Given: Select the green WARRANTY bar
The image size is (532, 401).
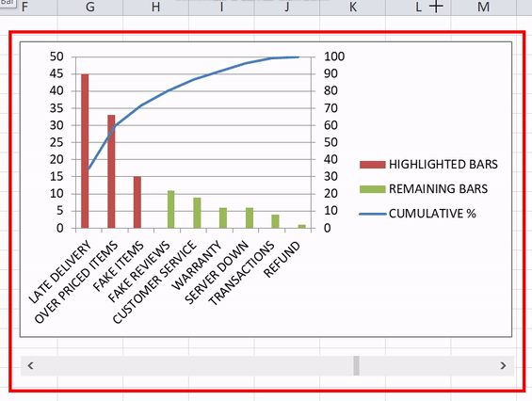Looking at the screenshot, I should [223, 217].
